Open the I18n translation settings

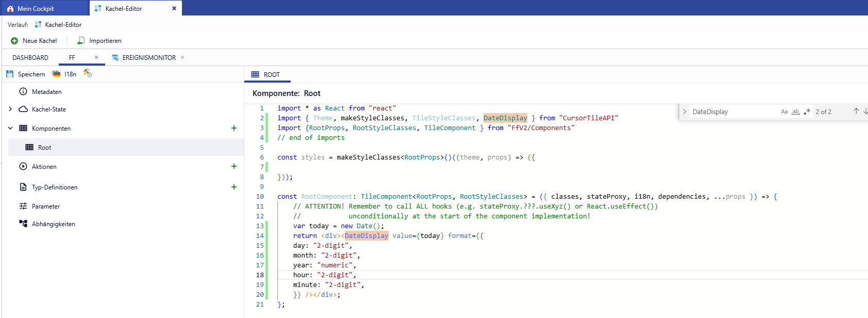[64, 74]
